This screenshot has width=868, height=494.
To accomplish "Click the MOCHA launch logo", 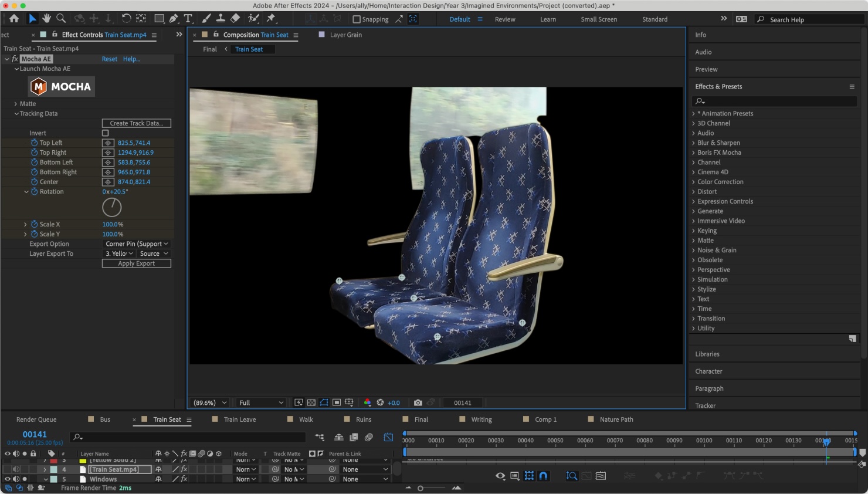I will [x=62, y=87].
